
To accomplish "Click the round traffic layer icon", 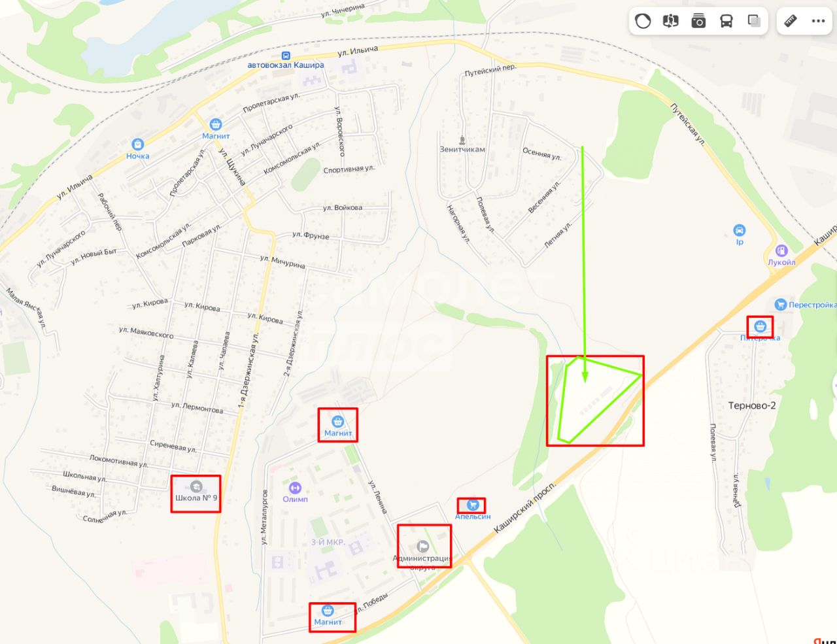I will coord(643,21).
